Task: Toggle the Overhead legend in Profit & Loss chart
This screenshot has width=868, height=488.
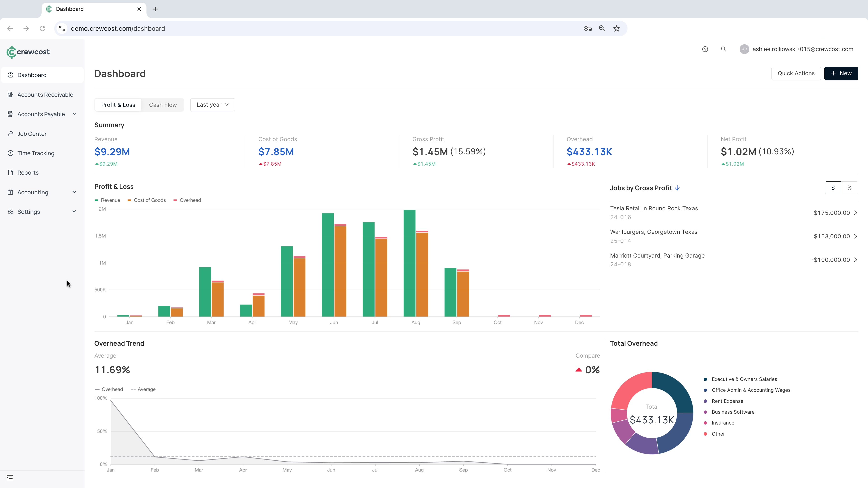Action: [187, 200]
